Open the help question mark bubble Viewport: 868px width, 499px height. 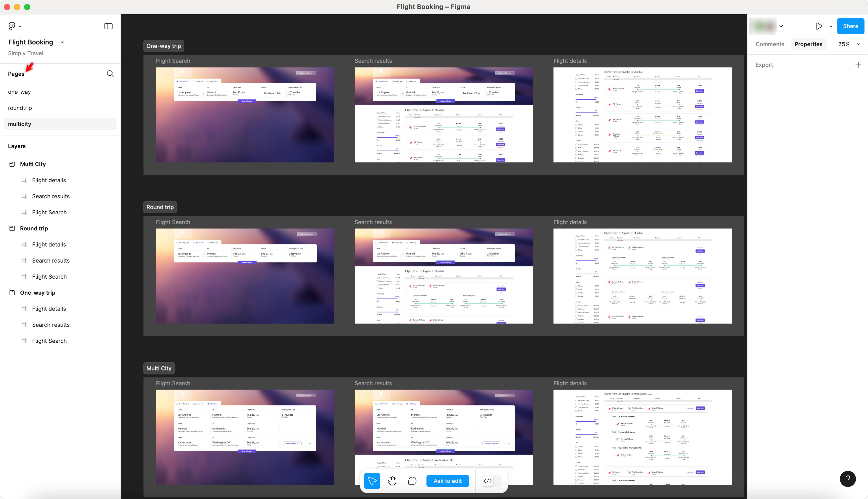coord(848,479)
